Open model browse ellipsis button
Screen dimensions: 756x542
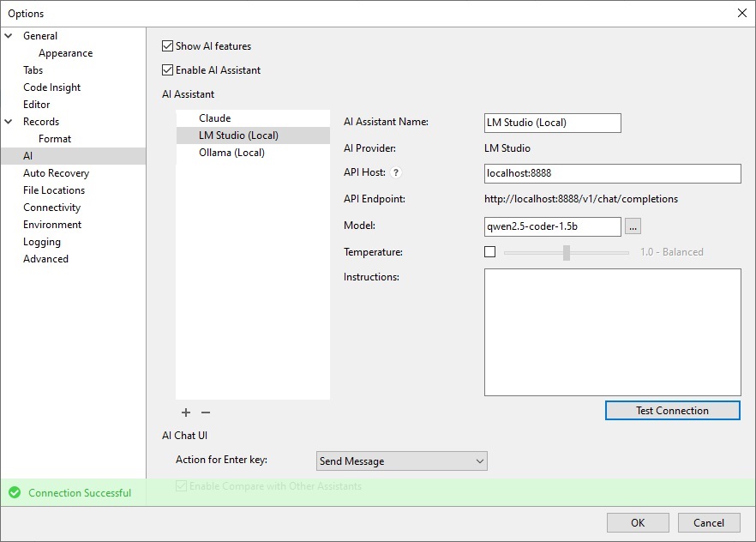click(633, 226)
